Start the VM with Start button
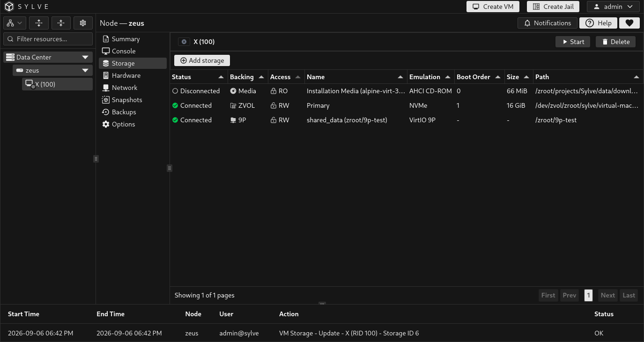 tap(573, 42)
